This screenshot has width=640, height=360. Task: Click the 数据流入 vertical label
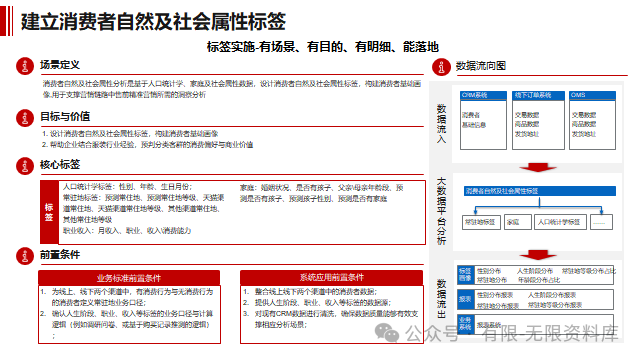point(441,124)
